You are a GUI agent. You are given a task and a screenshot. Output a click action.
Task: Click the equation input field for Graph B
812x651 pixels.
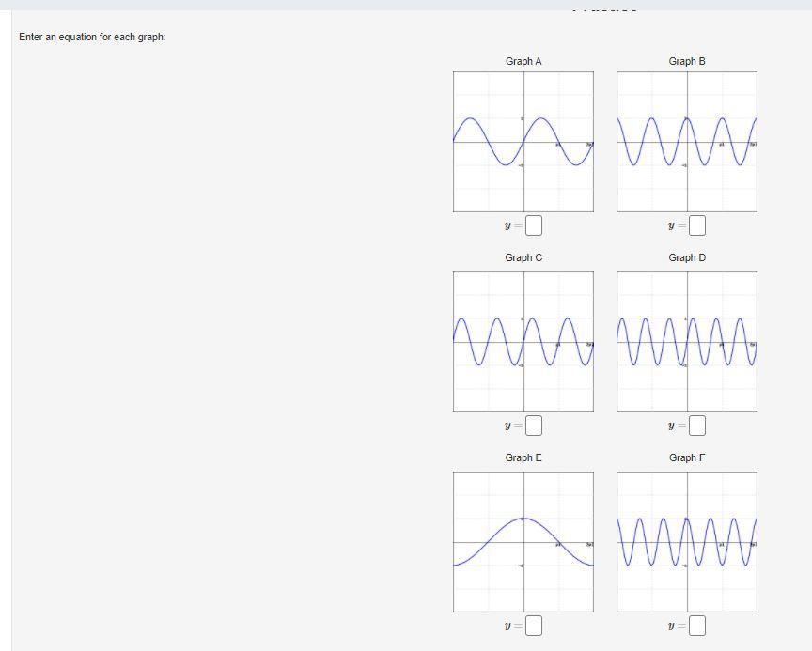tap(697, 225)
